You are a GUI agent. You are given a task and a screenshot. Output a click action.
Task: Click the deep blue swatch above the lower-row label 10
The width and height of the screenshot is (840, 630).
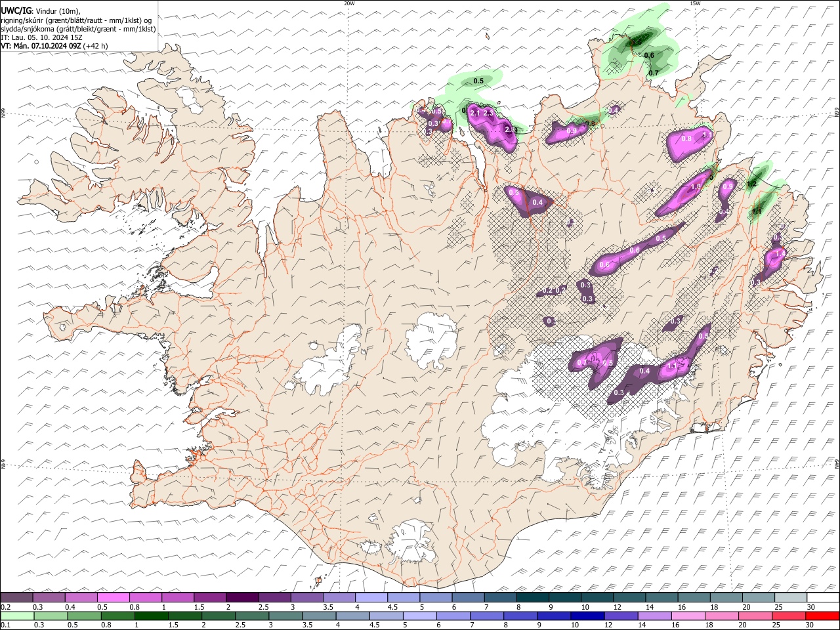[x=587, y=616]
